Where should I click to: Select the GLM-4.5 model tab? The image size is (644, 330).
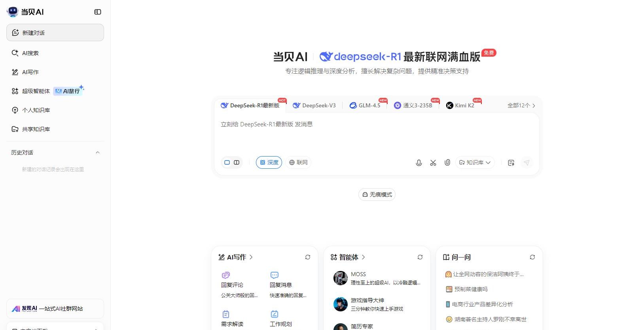(x=365, y=105)
